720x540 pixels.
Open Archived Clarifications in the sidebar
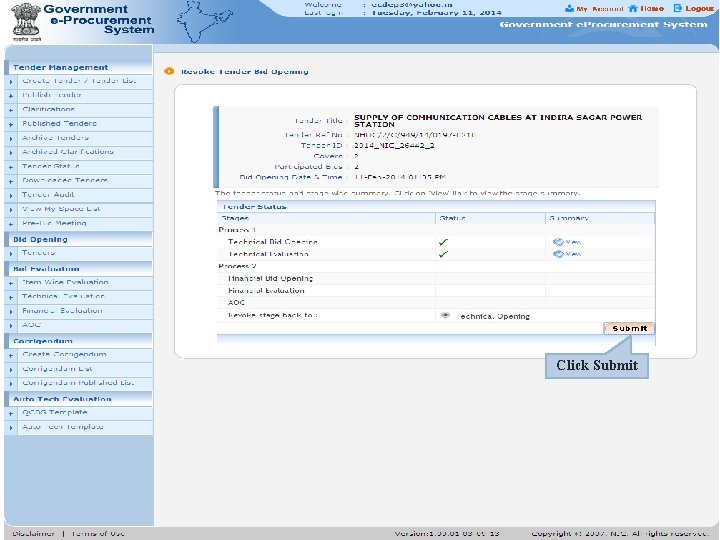68,152
